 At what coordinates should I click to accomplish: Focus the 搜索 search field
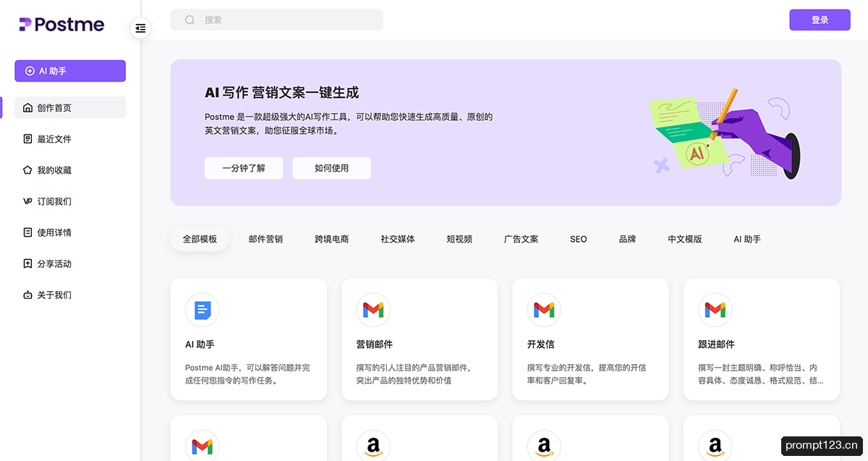pos(277,20)
